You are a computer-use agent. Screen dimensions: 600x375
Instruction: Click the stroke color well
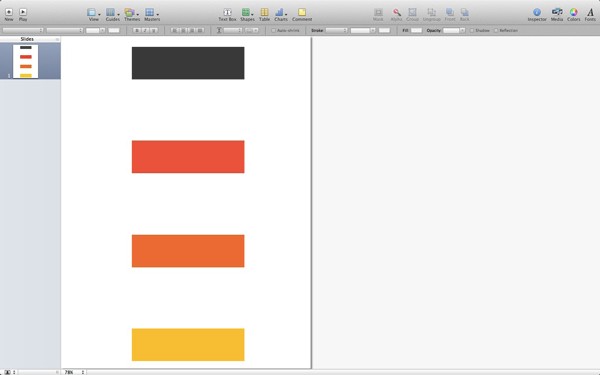(x=384, y=30)
